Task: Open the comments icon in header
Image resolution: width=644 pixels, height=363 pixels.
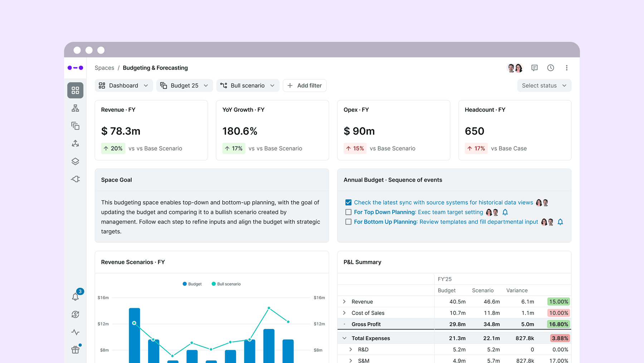Action: pyautogui.click(x=535, y=68)
